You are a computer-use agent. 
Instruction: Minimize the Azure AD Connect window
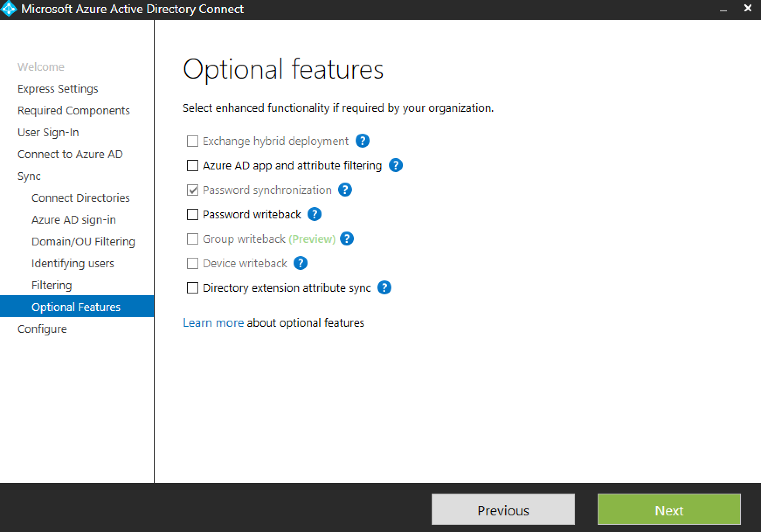pyautogui.click(x=723, y=9)
